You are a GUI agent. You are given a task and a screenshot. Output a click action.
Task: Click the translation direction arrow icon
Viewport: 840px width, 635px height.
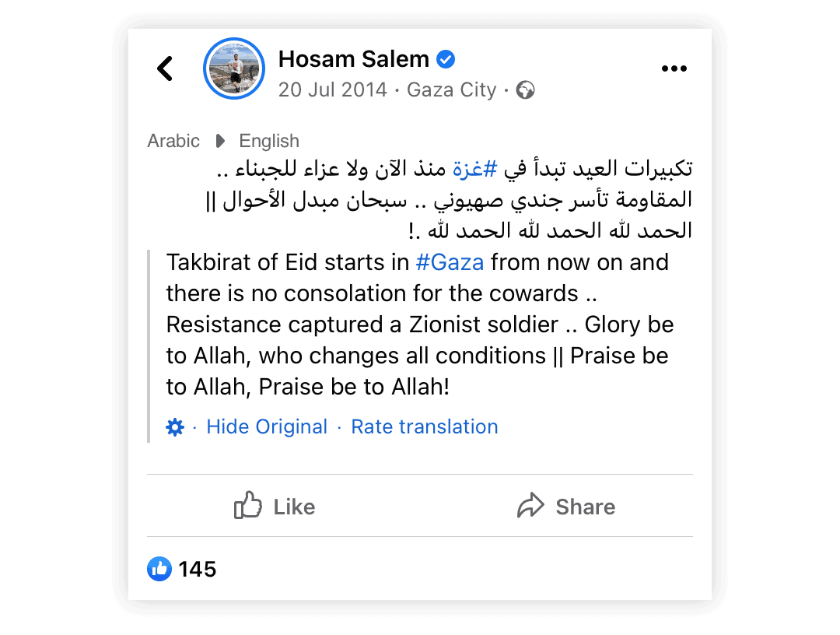(219, 141)
